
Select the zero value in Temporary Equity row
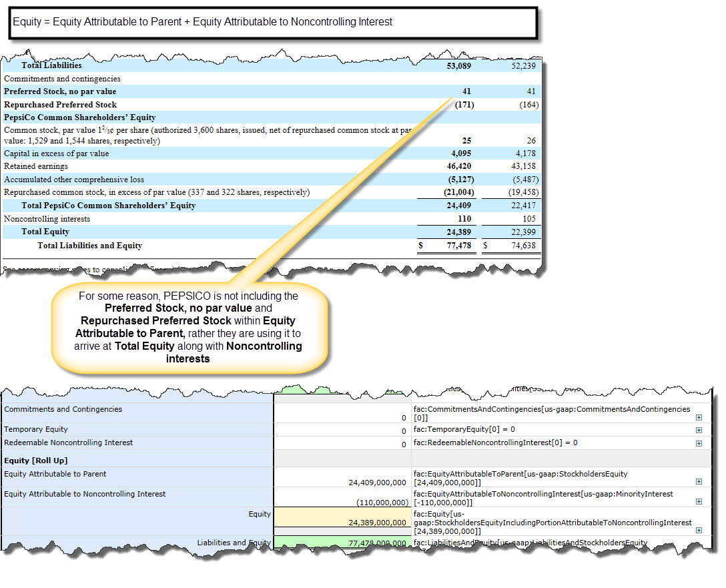[404, 431]
